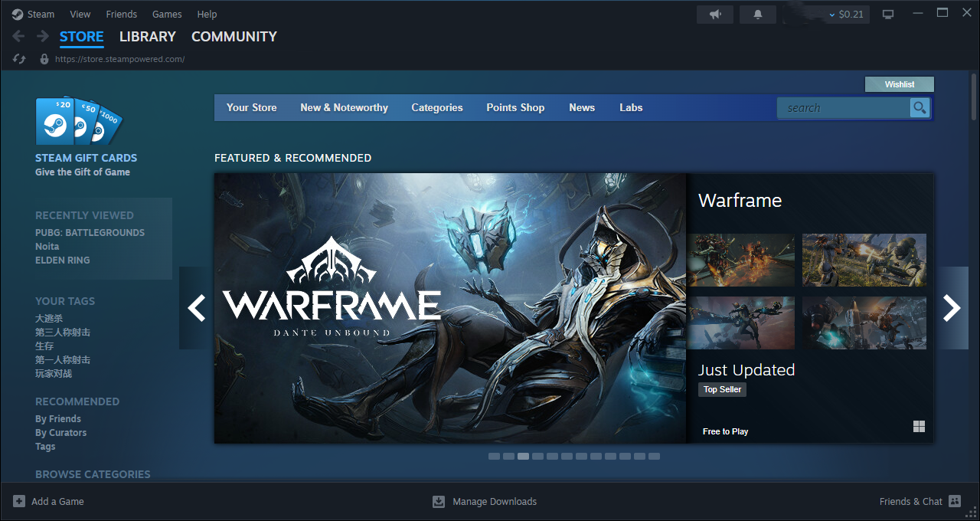
Task: Expand the Categories dropdown
Action: pos(437,107)
